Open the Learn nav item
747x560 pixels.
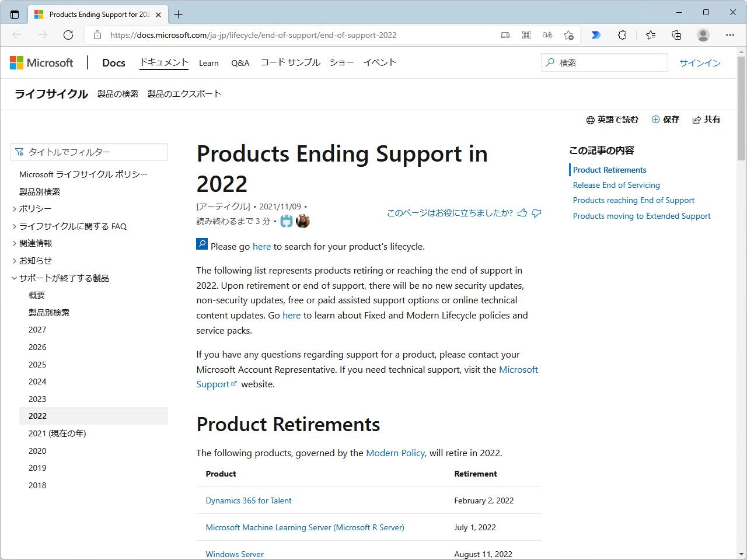[209, 63]
